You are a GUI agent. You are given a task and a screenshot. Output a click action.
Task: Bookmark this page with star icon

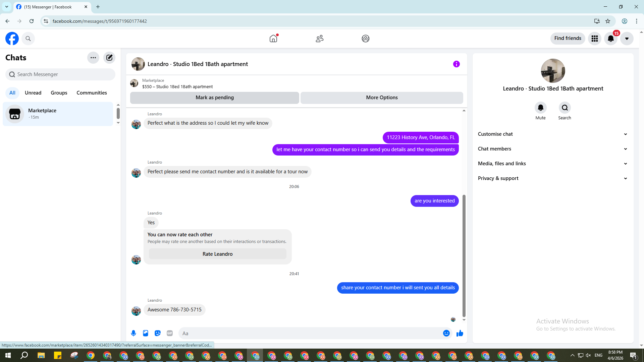click(608, 21)
